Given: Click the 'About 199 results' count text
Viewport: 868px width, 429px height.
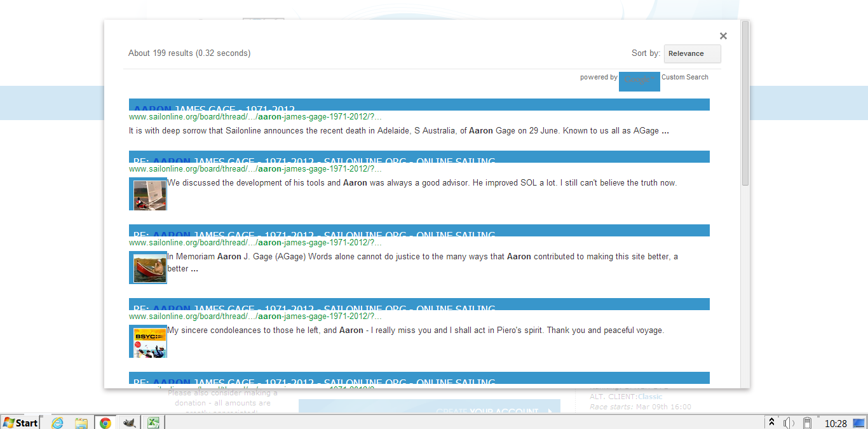Looking at the screenshot, I should (x=189, y=53).
